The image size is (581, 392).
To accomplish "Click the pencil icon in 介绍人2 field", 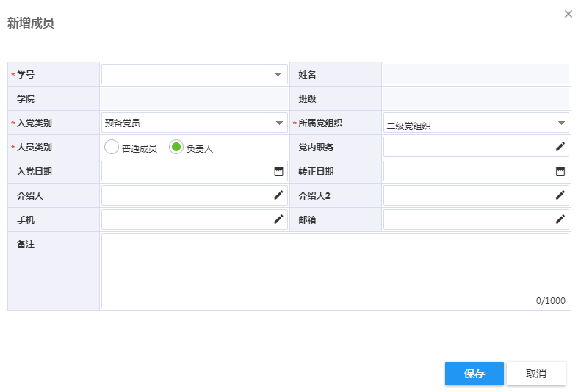I will (560, 195).
